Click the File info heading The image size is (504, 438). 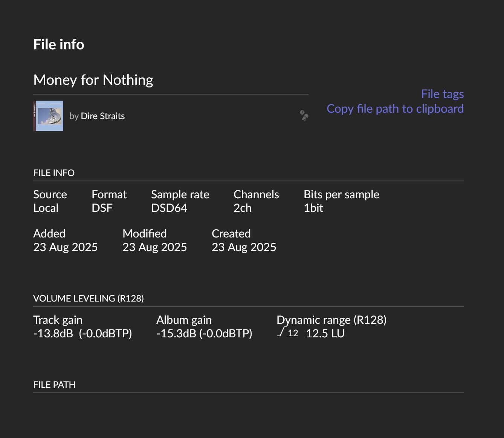(x=59, y=44)
